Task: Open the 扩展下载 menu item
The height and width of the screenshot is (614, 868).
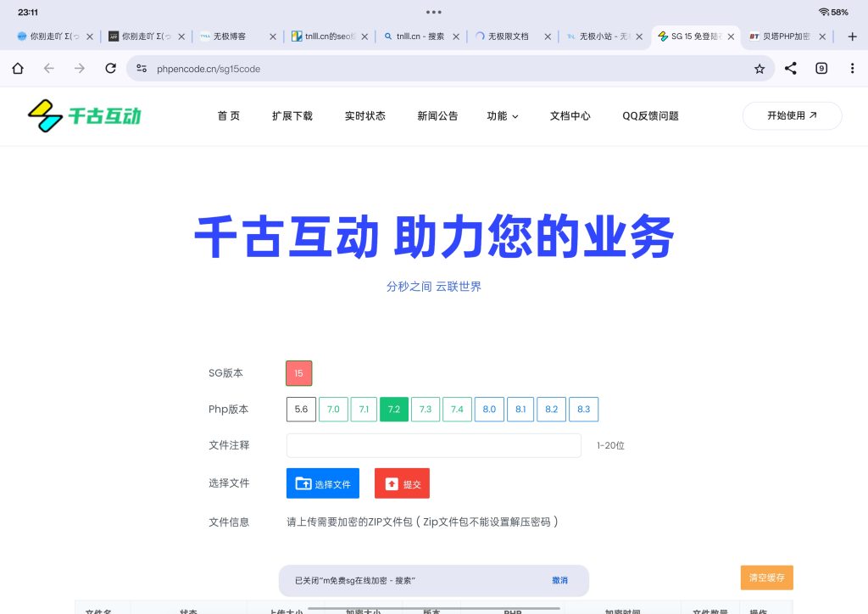Action: [292, 116]
